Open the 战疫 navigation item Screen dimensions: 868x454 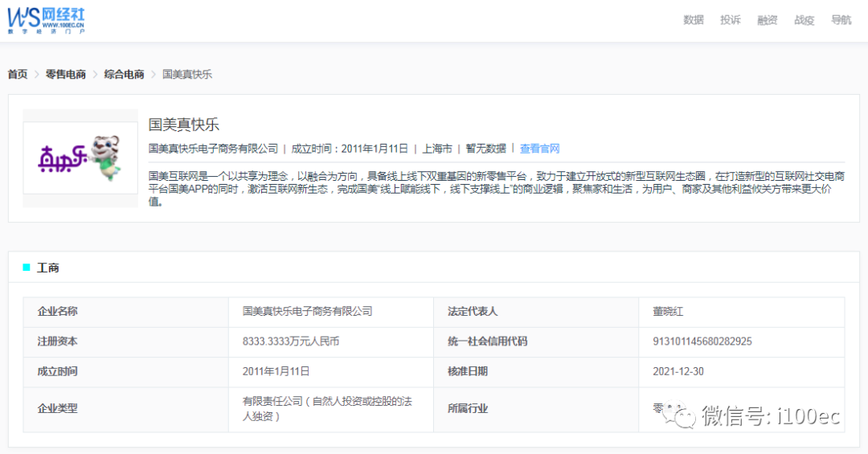coord(805,20)
